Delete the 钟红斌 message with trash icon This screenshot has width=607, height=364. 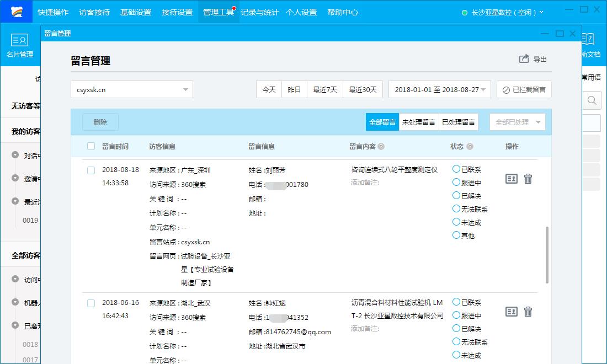(x=528, y=312)
